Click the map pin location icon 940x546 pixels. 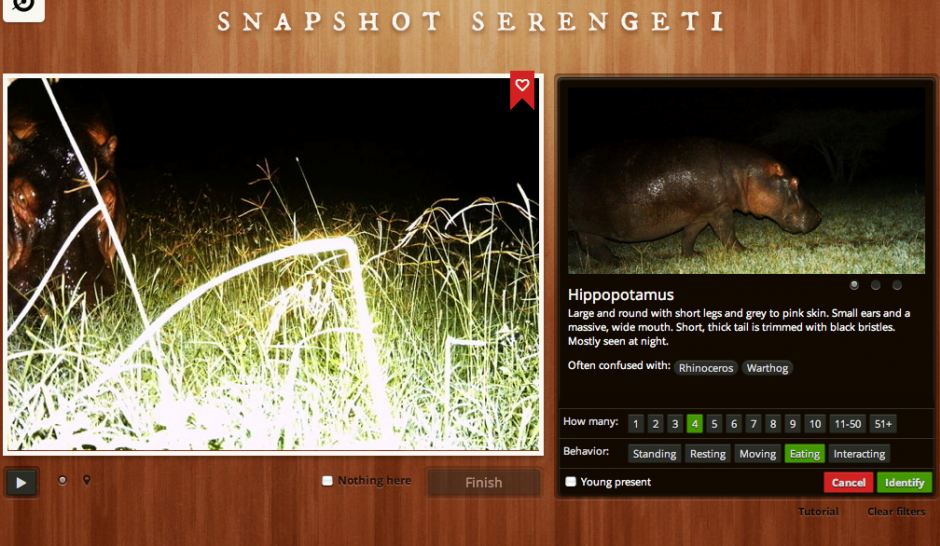click(x=87, y=481)
